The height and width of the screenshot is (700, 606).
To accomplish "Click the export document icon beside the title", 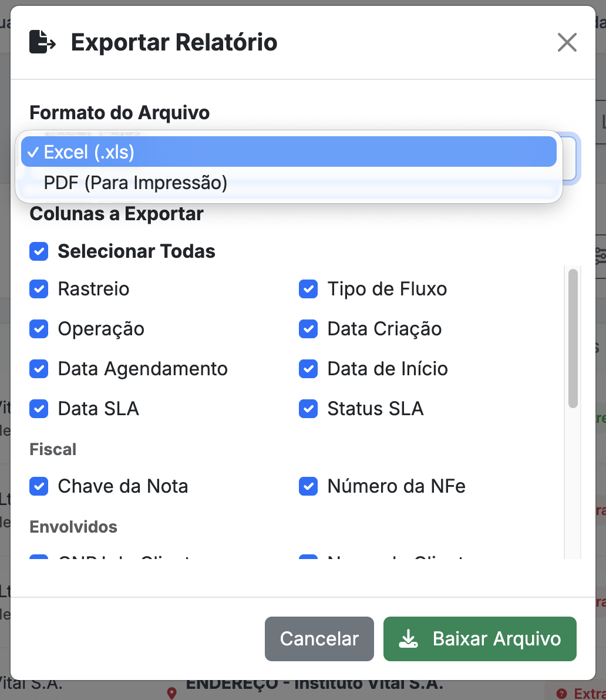I will coord(42,42).
